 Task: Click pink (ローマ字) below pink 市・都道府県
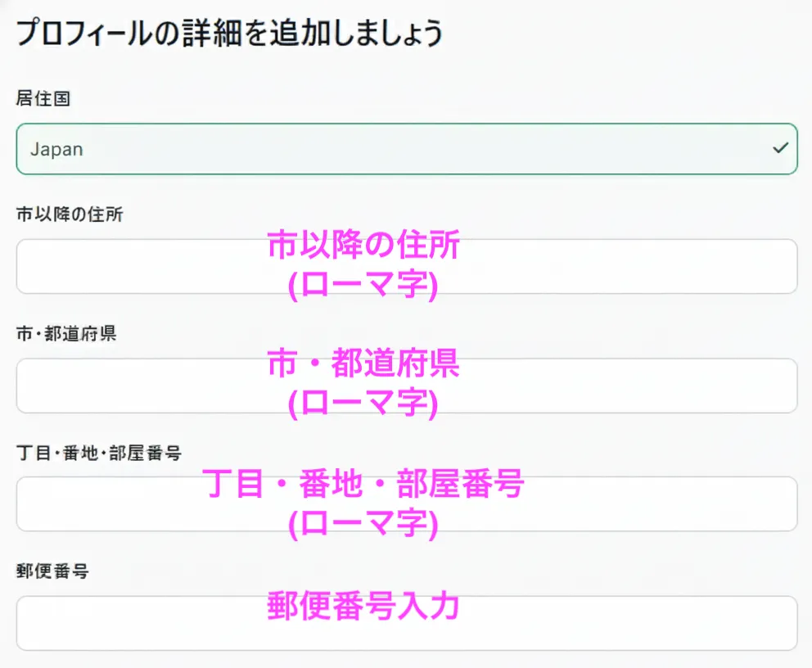pos(363,403)
